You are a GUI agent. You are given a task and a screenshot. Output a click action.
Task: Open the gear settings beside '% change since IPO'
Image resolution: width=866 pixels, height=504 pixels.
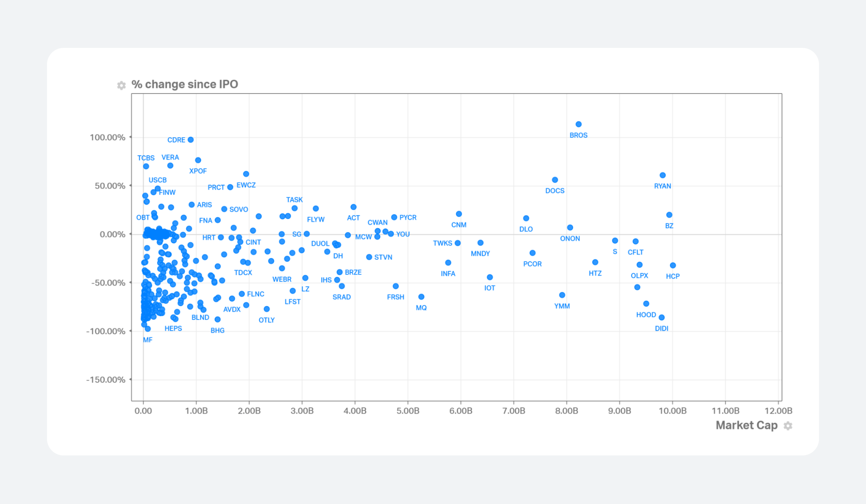[x=121, y=85]
